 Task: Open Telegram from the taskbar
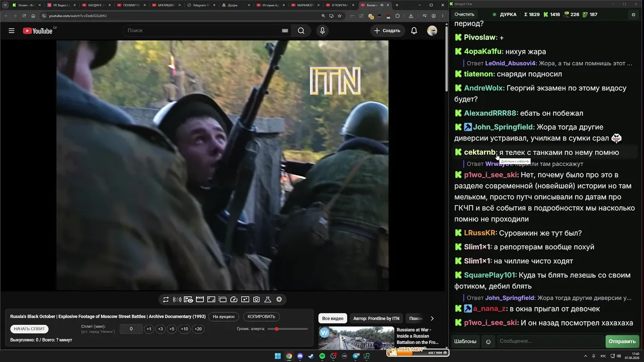[356, 356]
